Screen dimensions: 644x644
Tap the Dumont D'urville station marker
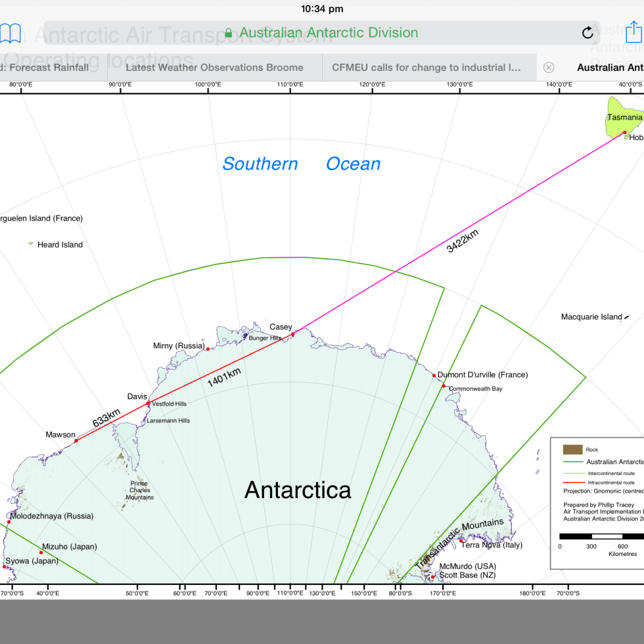434,376
